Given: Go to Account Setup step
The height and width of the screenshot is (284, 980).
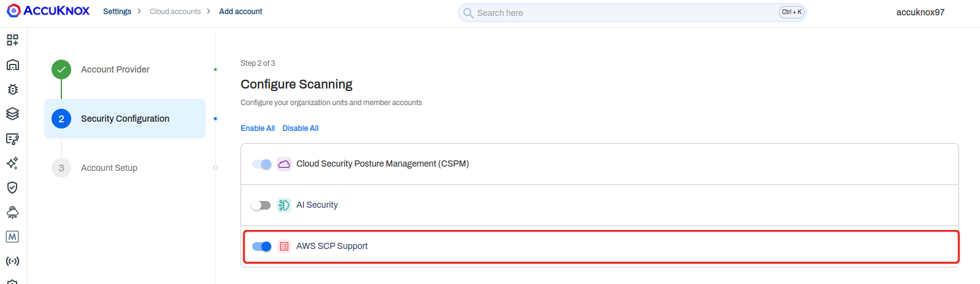Looking at the screenshot, I should point(109,168).
